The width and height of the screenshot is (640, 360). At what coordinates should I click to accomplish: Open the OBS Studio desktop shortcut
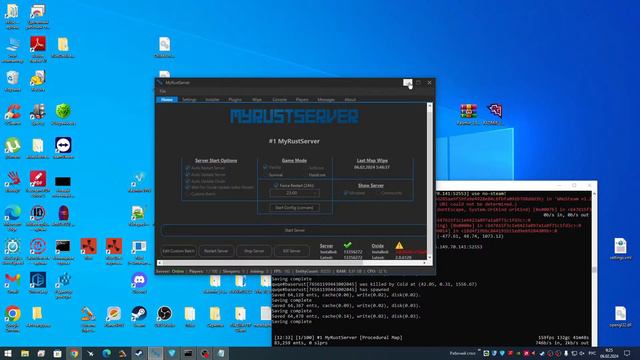164,317
